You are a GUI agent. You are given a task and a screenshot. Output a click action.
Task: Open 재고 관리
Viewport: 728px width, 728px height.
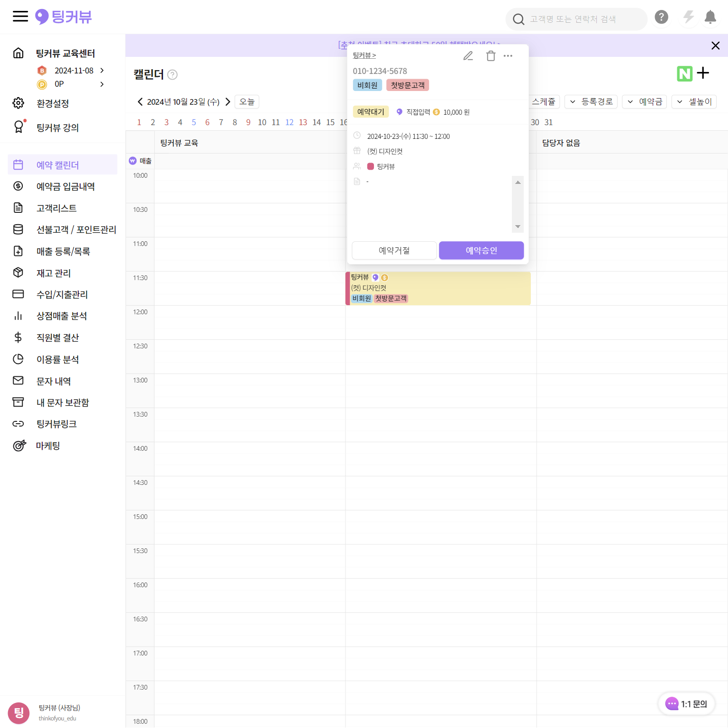click(54, 273)
